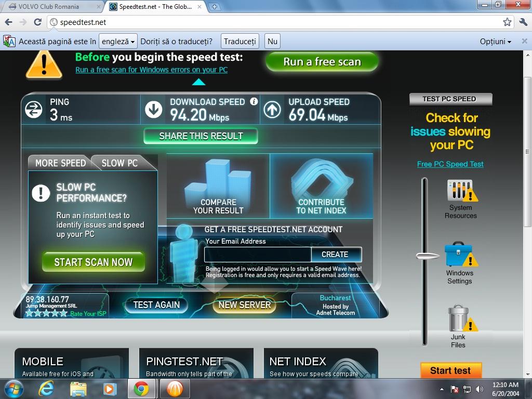This screenshot has height=399, width=532.
Task: Open the Chrome wrench menu
Action: tap(523, 22)
